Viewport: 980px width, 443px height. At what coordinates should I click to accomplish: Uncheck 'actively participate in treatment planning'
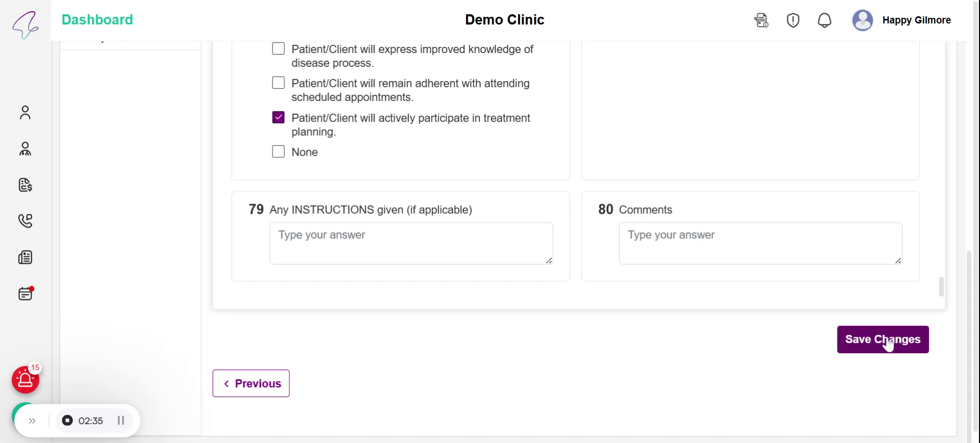tap(278, 117)
